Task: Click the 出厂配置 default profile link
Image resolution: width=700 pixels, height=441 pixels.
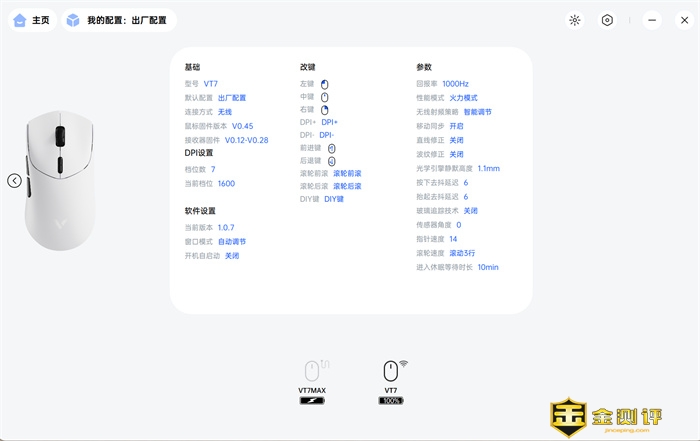Action: click(231, 98)
